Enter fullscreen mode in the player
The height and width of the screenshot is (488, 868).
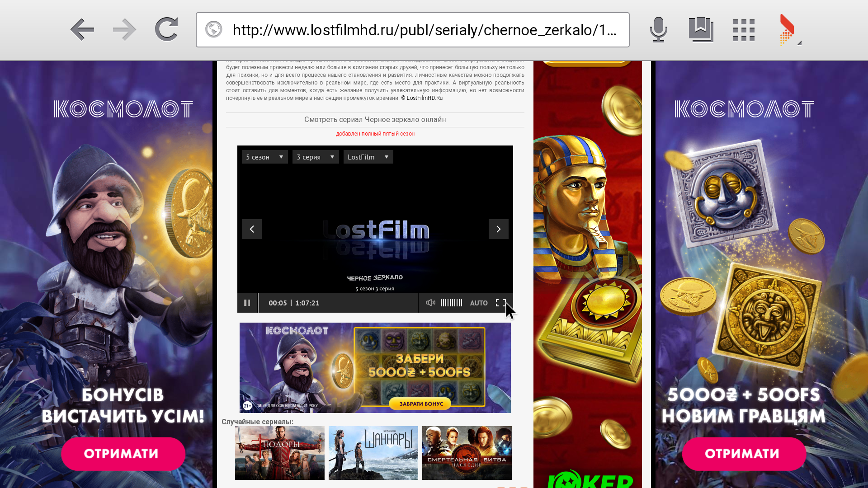[x=501, y=303]
